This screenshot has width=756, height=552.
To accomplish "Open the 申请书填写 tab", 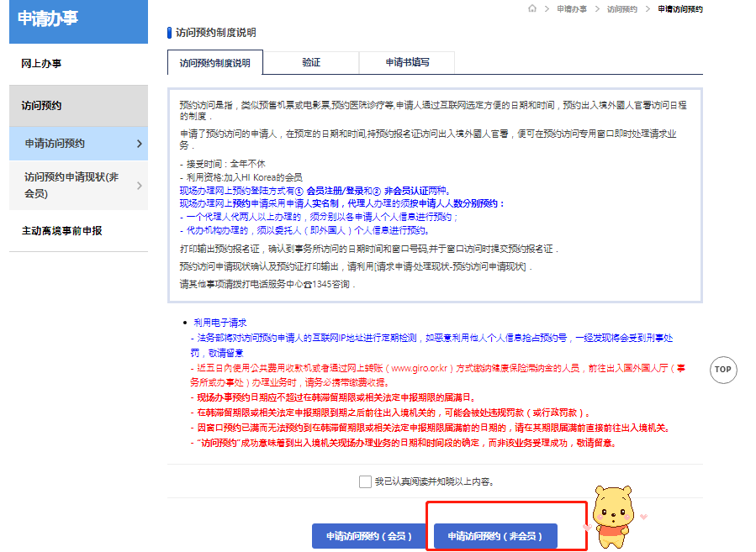I will 407,62.
